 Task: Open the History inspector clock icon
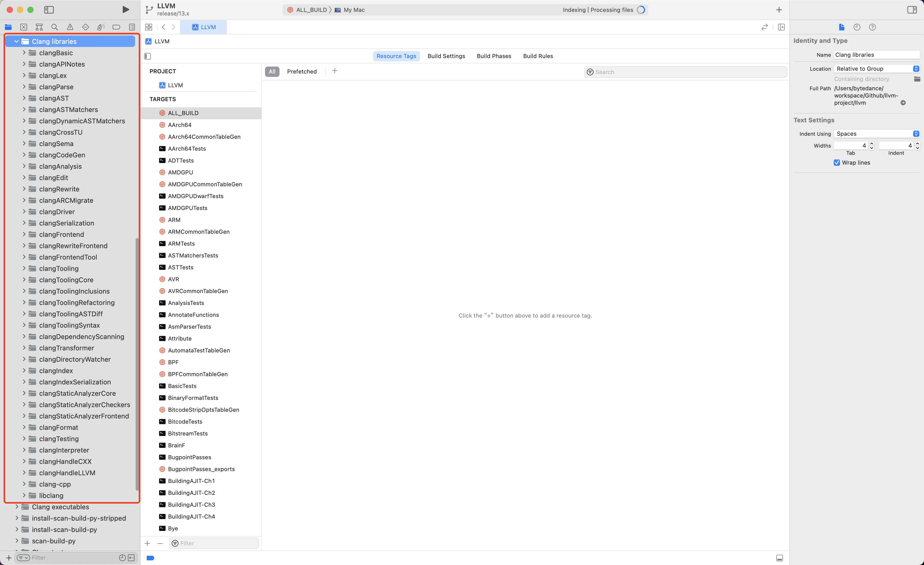pos(856,27)
